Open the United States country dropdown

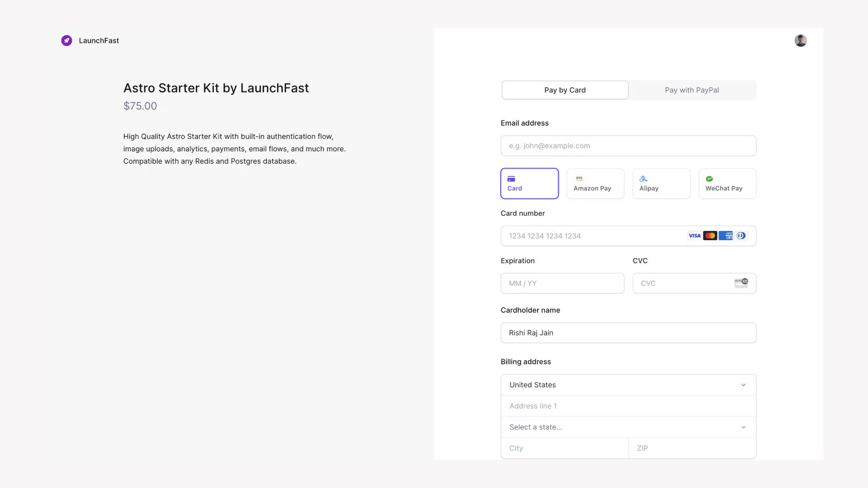628,384
